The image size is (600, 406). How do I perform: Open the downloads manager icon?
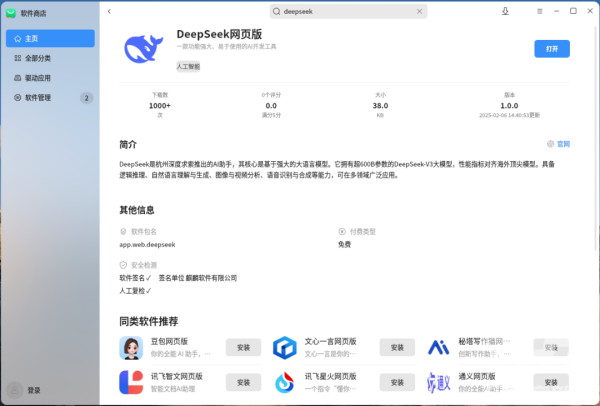coord(505,11)
